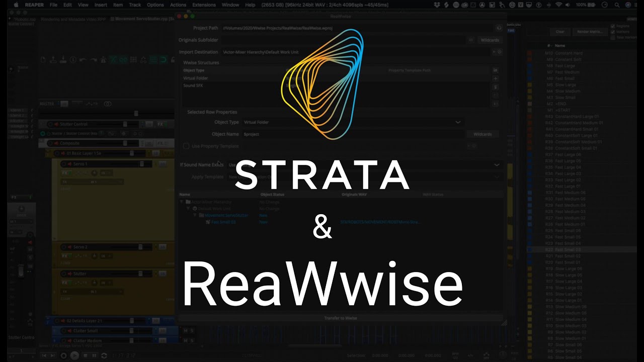Screen dimensions: 644x362
Task: Select the Sound SFX row in Wwise Structures
Action: 336,85
